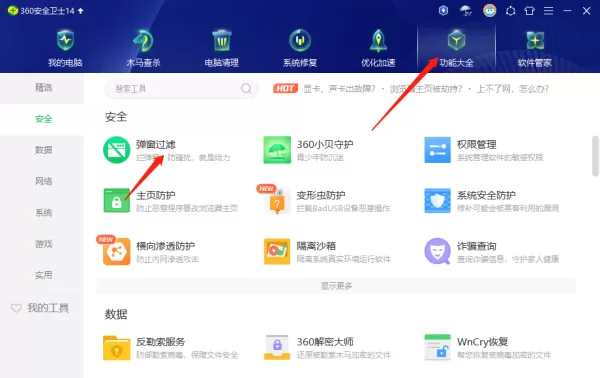600x378 pixels.
Task: Launch 系统安全防护 shield icon
Action: click(438, 200)
